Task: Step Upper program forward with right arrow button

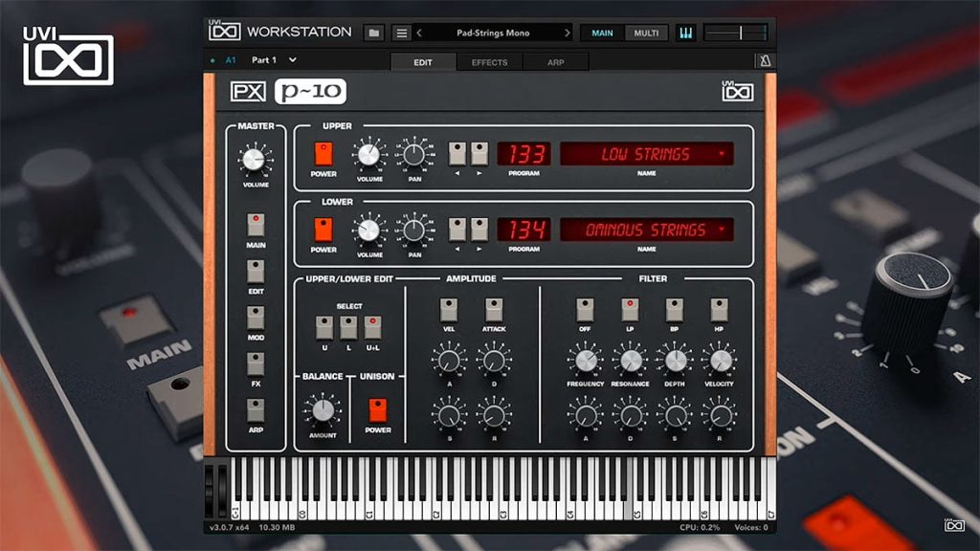Action: click(x=479, y=154)
